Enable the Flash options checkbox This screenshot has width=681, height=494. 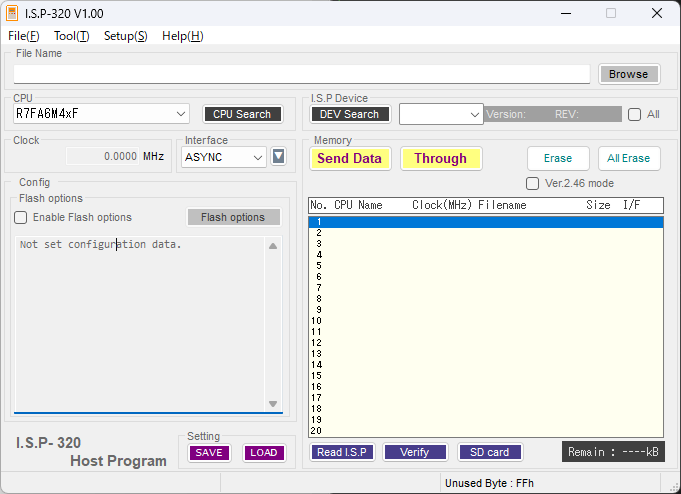(21, 217)
